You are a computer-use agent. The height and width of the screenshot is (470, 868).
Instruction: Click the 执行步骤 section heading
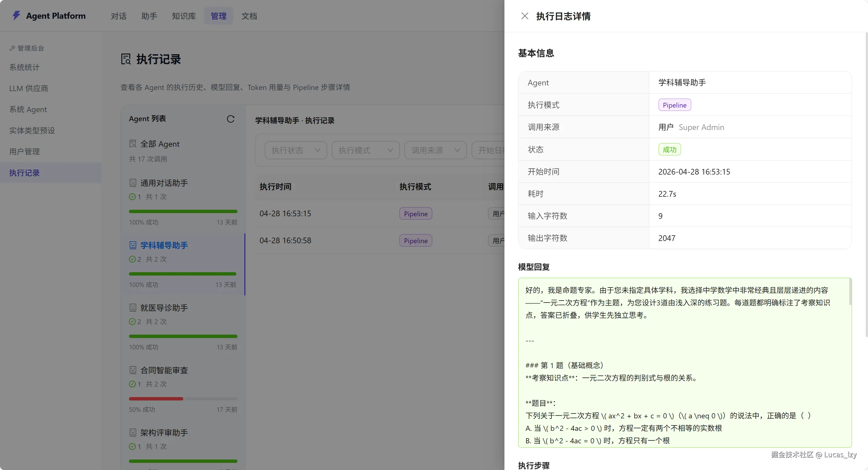534,465
